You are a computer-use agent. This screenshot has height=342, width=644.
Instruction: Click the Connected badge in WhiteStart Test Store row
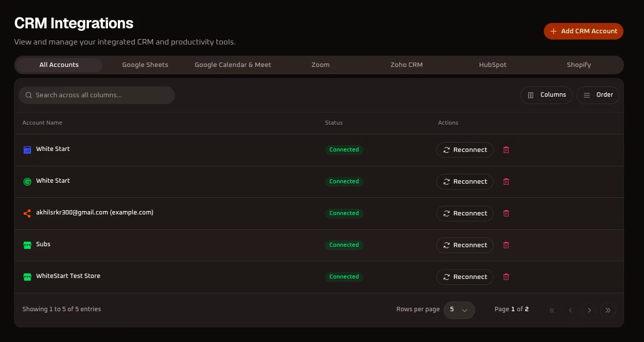click(344, 277)
